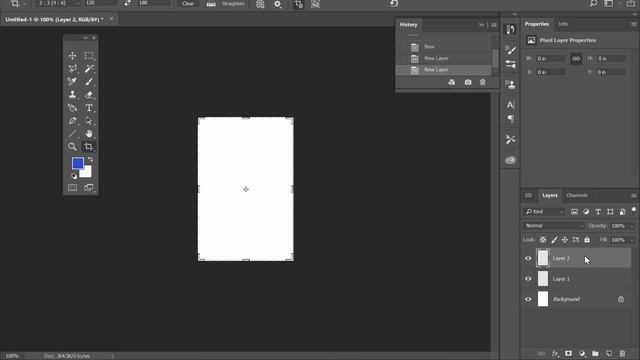Select the Type tool
Viewport: 640px width, 360px height.
click(x=89, y=108)
